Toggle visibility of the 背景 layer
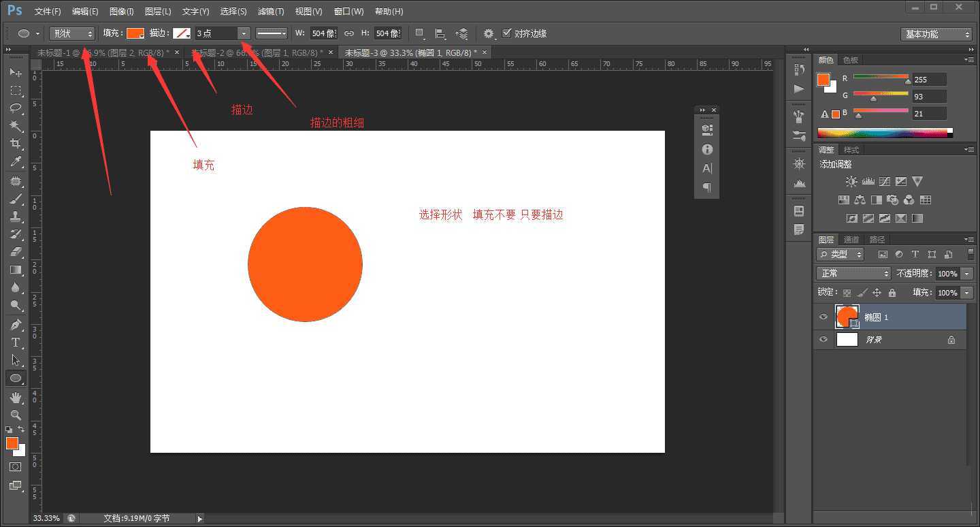 click(x=823, y=339)
